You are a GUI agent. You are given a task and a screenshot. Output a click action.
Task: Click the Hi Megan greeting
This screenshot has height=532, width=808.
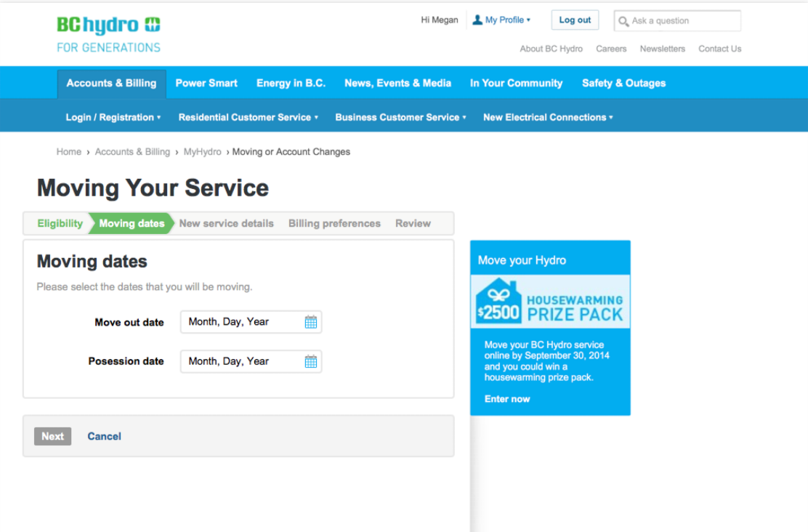tap(440, 20)
